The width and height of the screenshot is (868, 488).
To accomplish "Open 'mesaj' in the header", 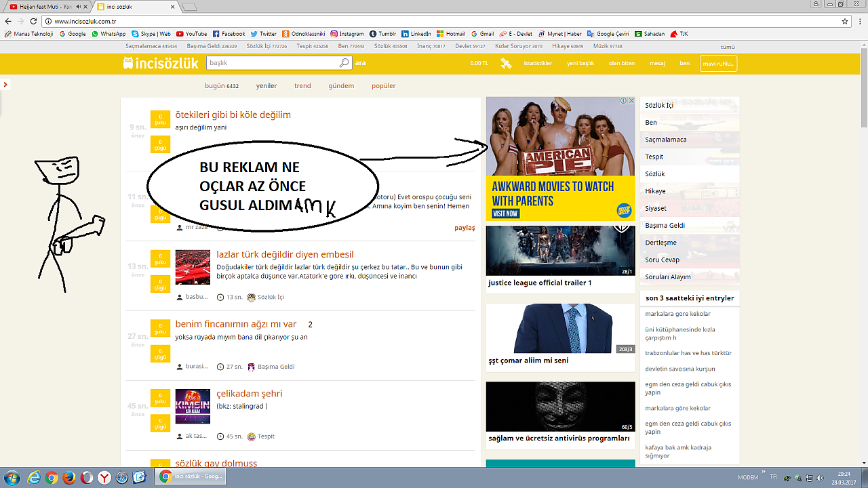I will tap(657, 63).
